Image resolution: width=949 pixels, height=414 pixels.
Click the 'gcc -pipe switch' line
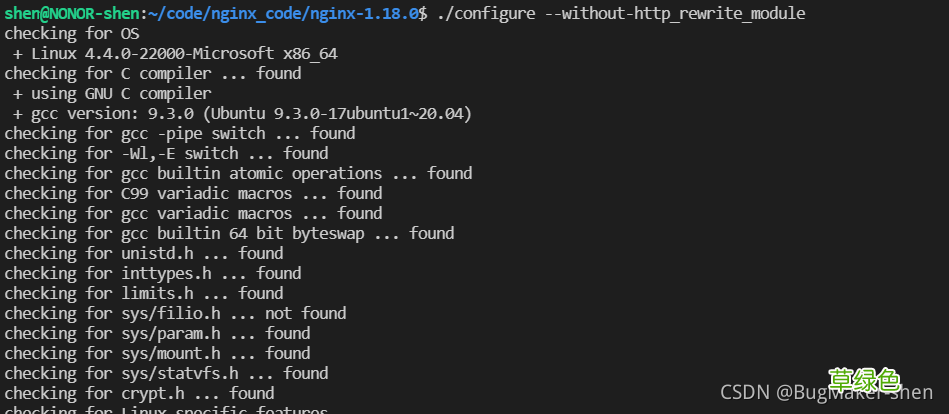(180, 133)
